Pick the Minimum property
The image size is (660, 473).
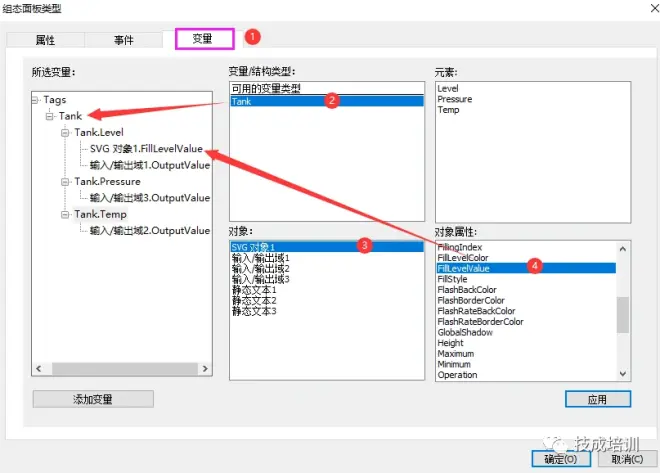tap(454, 364)
